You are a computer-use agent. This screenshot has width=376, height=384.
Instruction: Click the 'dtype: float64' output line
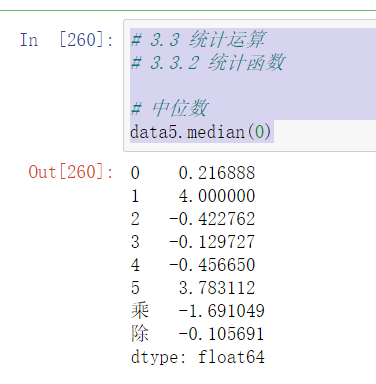coord(198,357)
